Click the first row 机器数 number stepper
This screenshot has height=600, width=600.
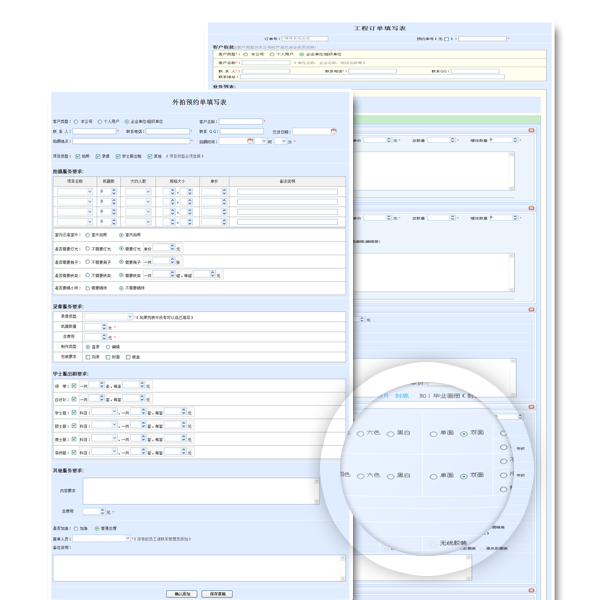[106, 191]
